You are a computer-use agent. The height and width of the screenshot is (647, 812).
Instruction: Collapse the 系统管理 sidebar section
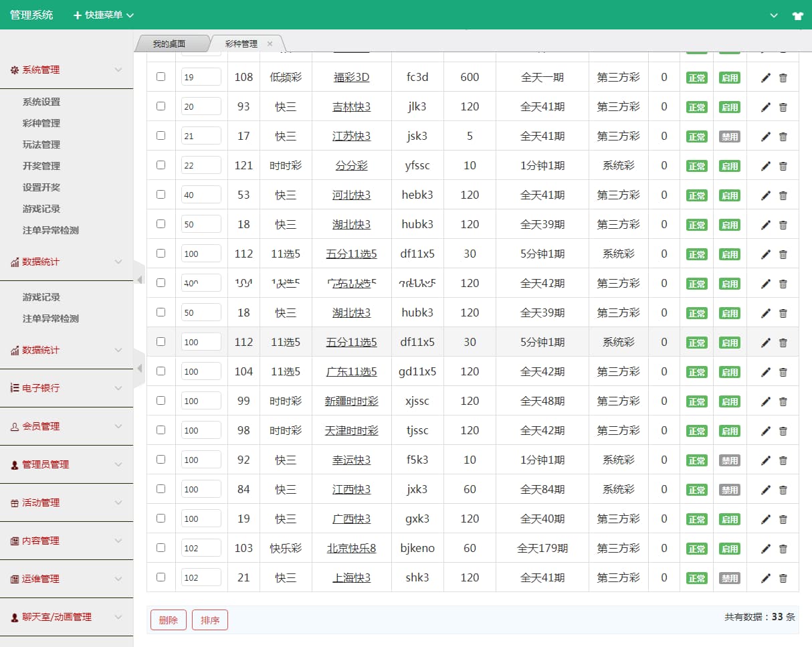67,70
